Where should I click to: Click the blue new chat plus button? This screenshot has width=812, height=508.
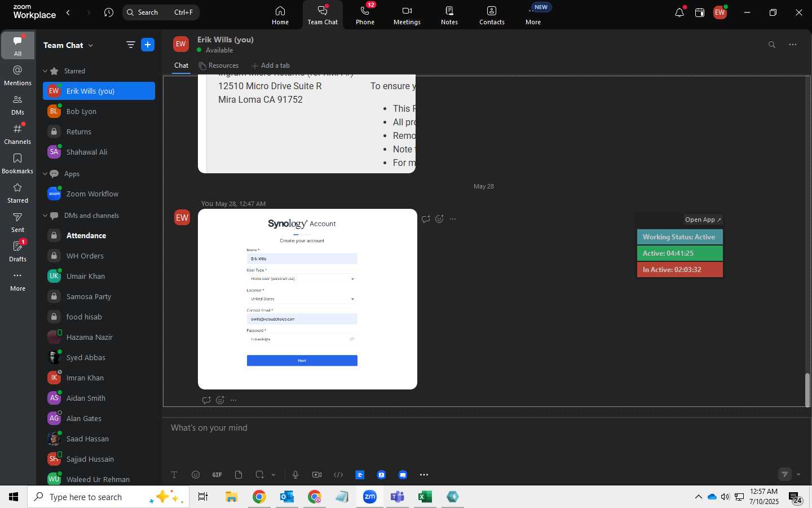pos(148,45)
